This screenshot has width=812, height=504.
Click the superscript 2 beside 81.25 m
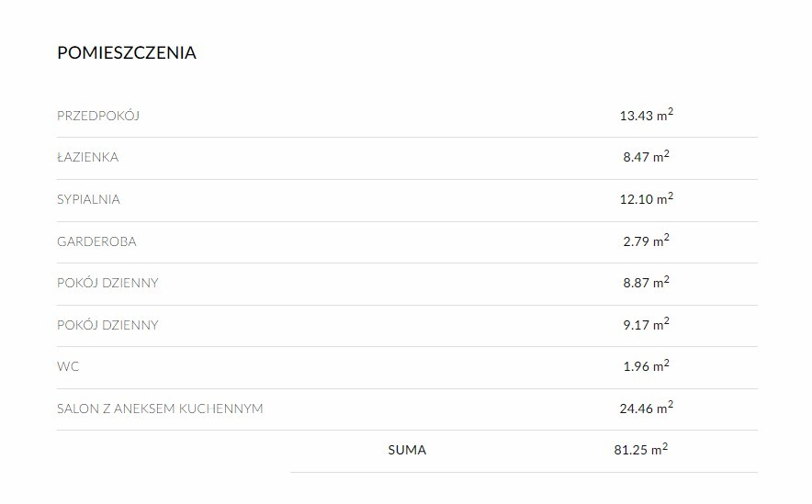(x=665, y=445)
